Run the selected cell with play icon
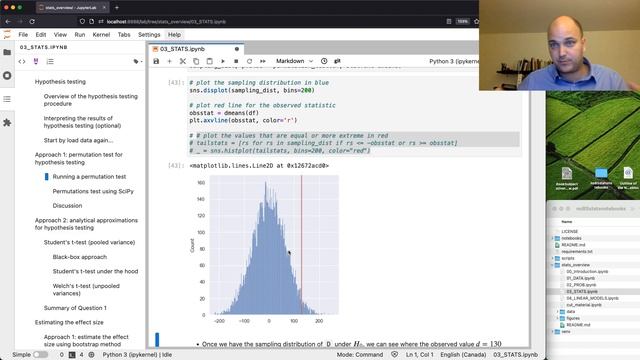Viewport: 640px width, 360px height. 223,61
